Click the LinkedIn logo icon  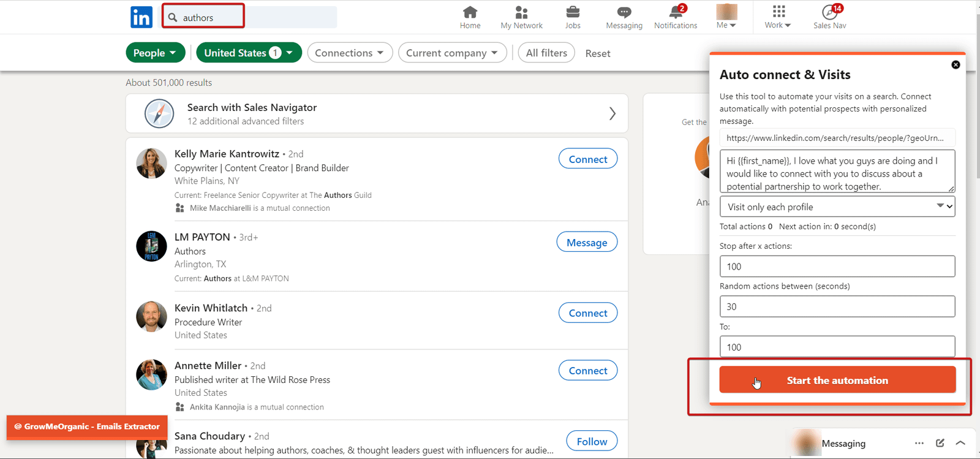(141, 17)
